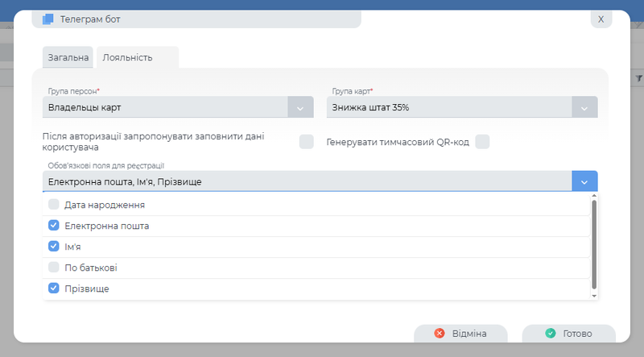The image size is (644, 357).
Task: Expand the Група персон dropdown arrow
Action: click(299, 107)
